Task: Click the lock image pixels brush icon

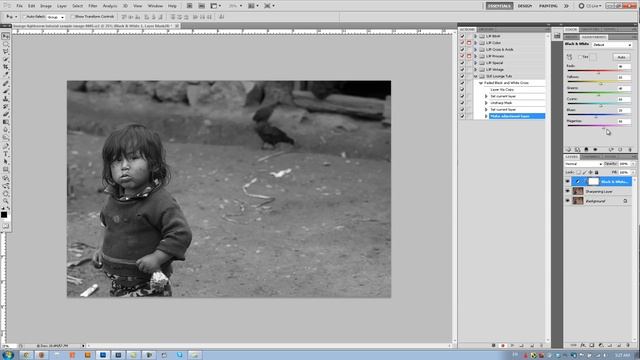Action: coord(584,172)
